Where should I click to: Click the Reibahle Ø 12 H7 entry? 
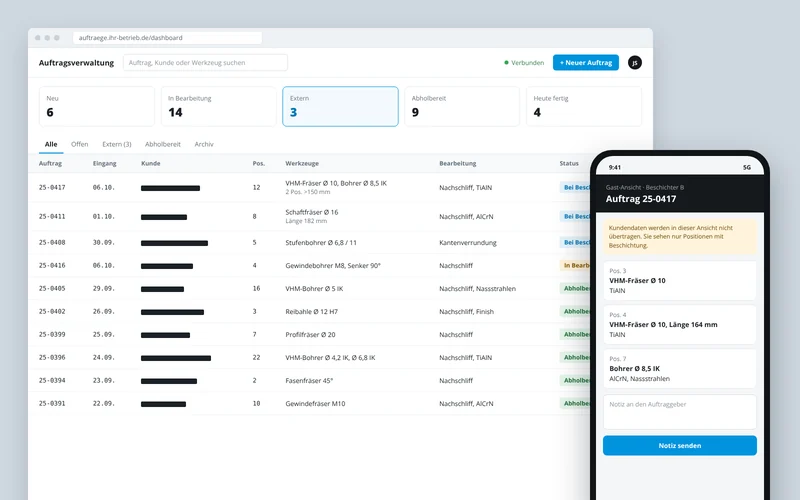312,311
